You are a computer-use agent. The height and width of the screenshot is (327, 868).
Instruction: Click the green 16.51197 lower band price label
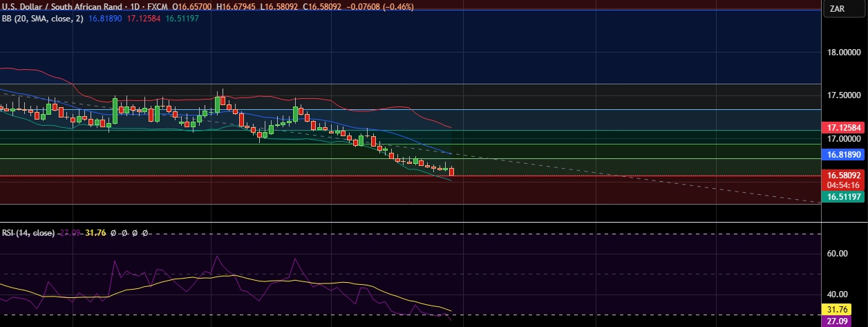coord(841,198)
